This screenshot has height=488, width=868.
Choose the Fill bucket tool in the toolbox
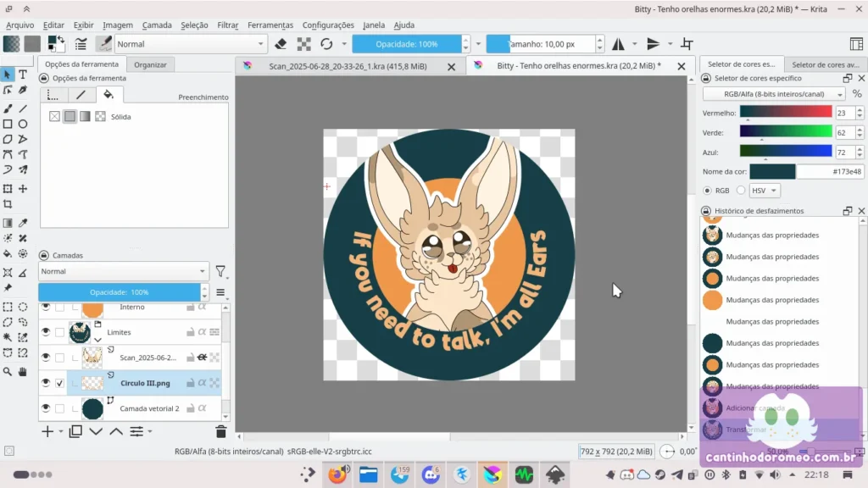click(x=8, y=253)
